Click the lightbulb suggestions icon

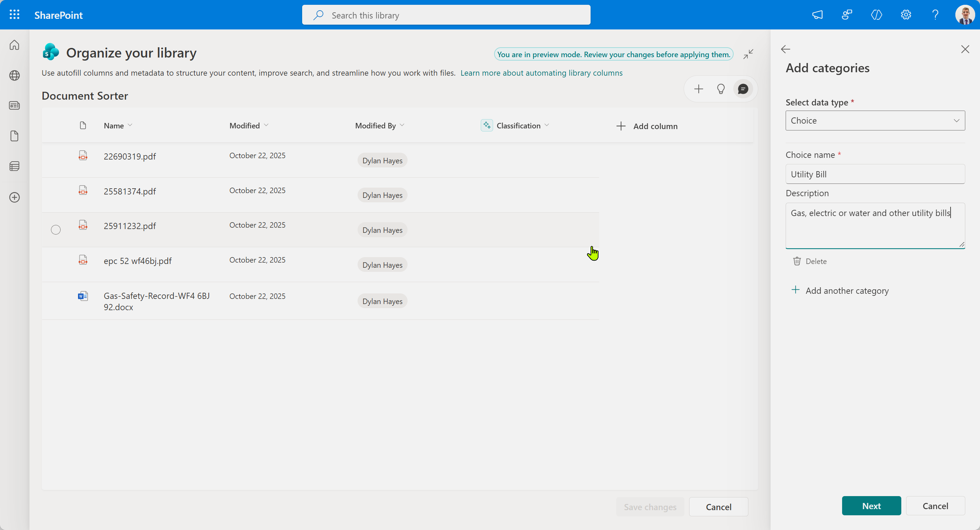721,89
